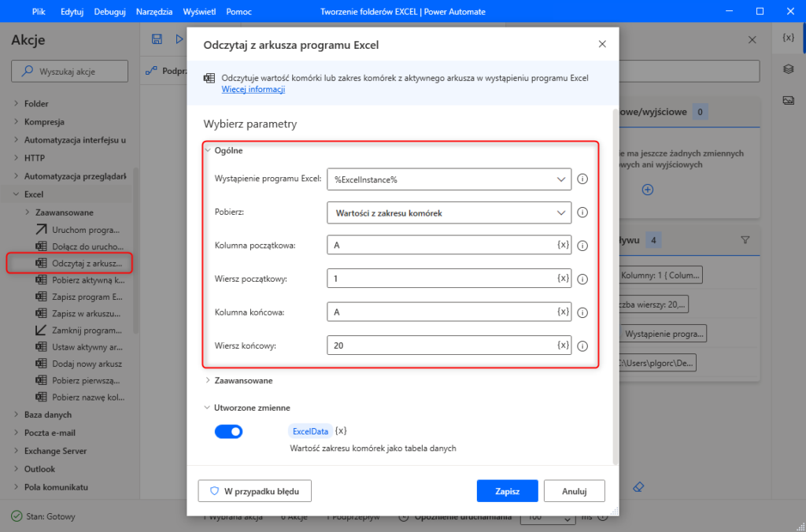Click info icon beside Kolumna początkowa
The width and height of the screenshot is (806, 532).
click(582, 246)
